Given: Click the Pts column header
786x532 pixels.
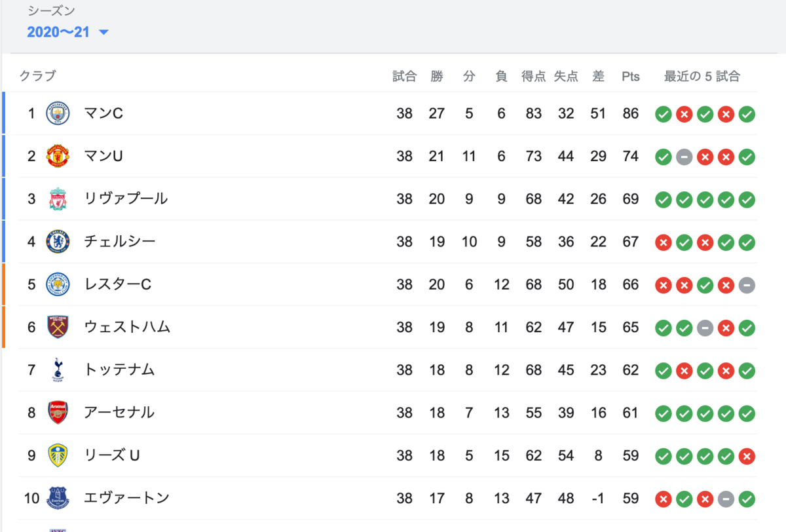Looking at the screenshot, I should click(630, 76).
